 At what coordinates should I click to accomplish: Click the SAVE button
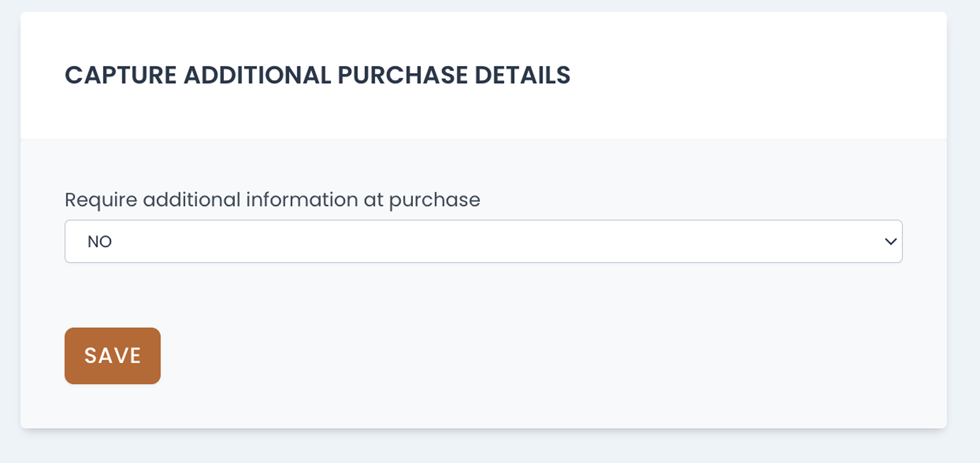pyautogui.click(x=112, y=356)
